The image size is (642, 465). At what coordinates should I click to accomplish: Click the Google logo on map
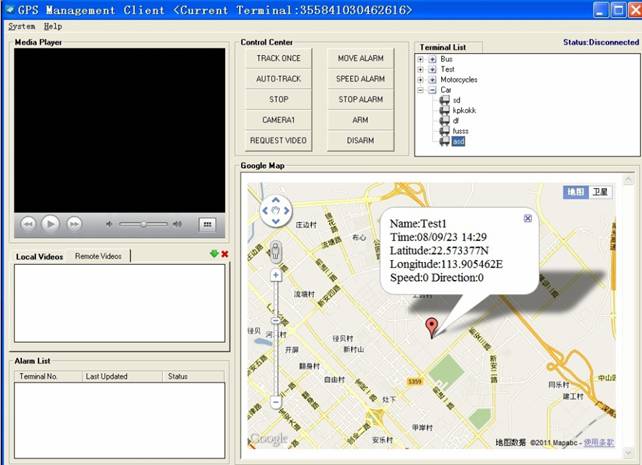click(x=269, y=438)
